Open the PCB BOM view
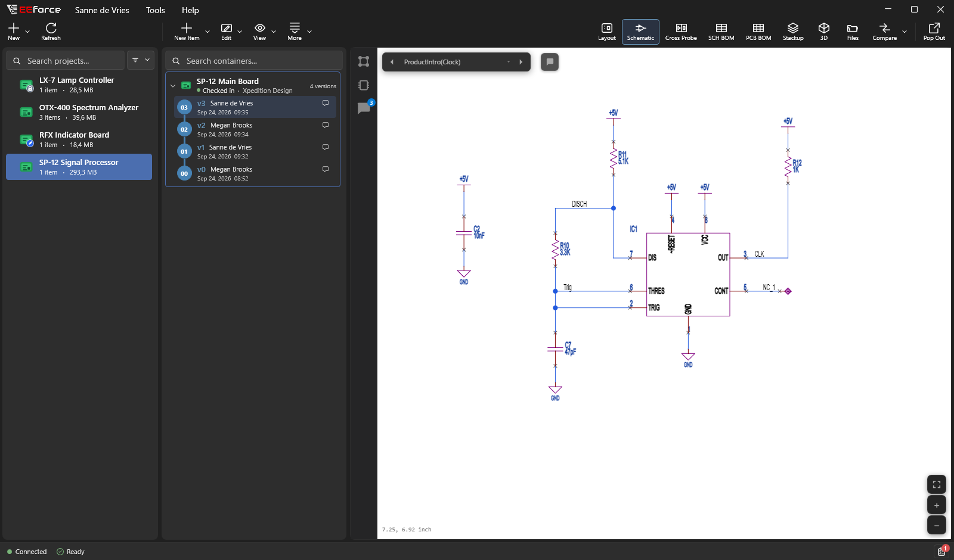 [758, 32]
